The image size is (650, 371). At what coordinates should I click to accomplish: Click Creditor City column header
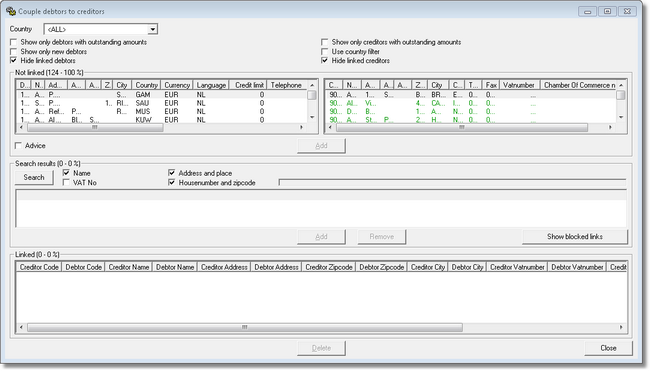point(428,267)
